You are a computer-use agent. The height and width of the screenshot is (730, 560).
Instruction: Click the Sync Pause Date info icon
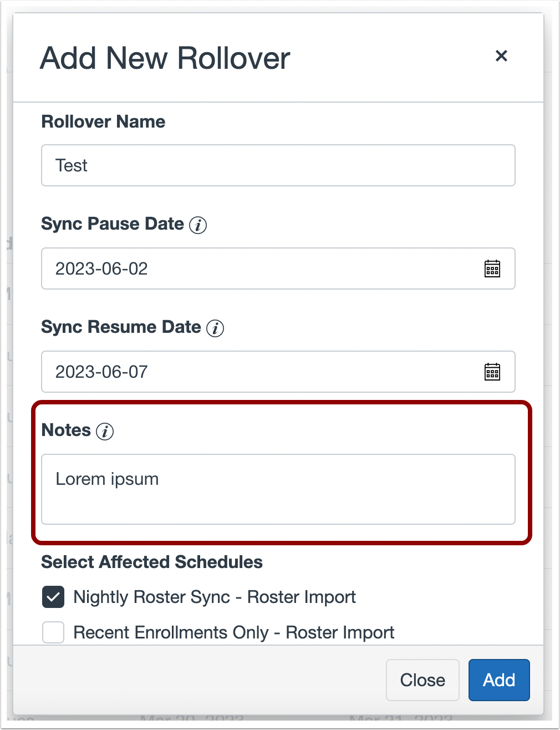(x=198, y=225)
